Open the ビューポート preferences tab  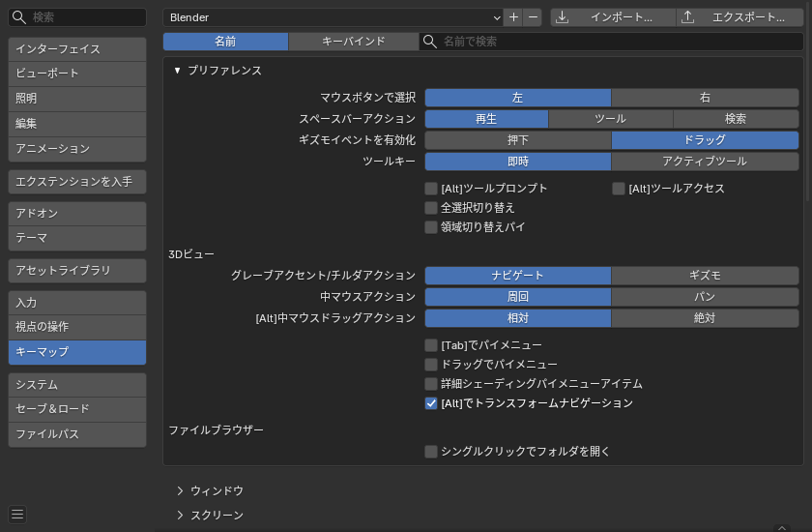77,74
